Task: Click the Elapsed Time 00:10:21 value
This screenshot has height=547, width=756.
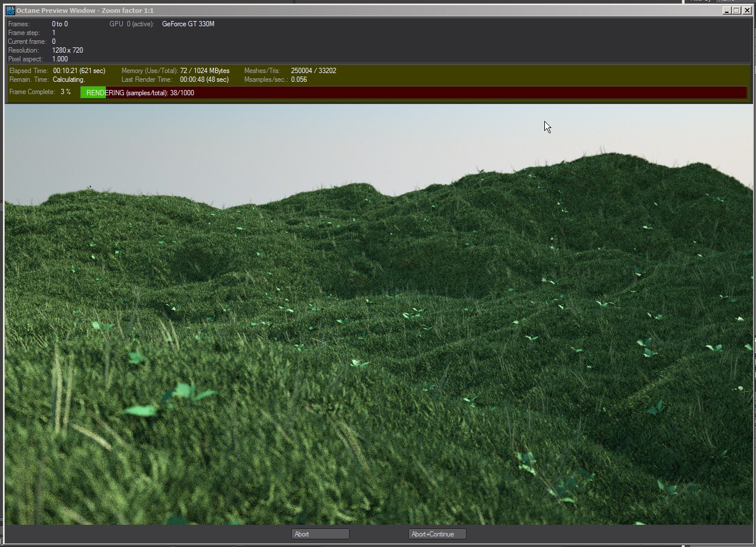Action: pos(79,71)
